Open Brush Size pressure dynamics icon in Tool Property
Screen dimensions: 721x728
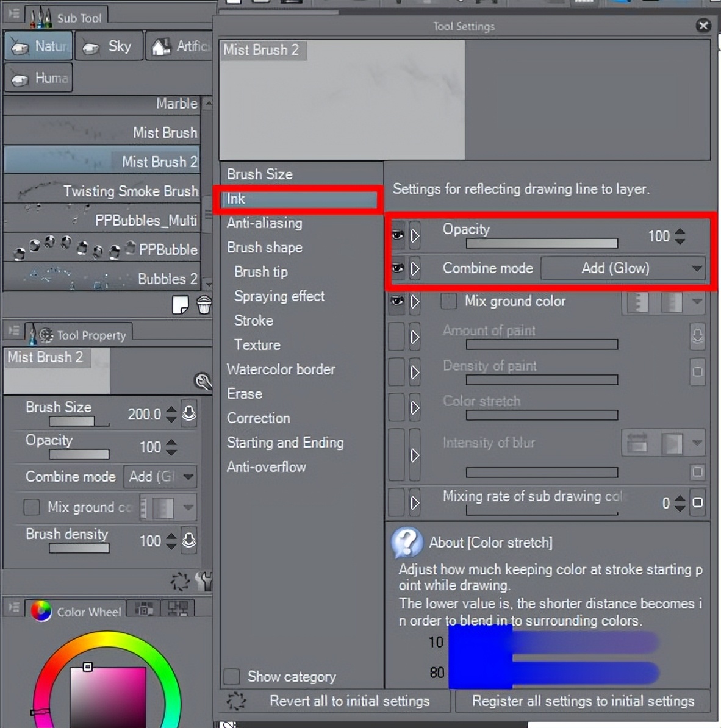pyautogui.click(x=188, y=413)
